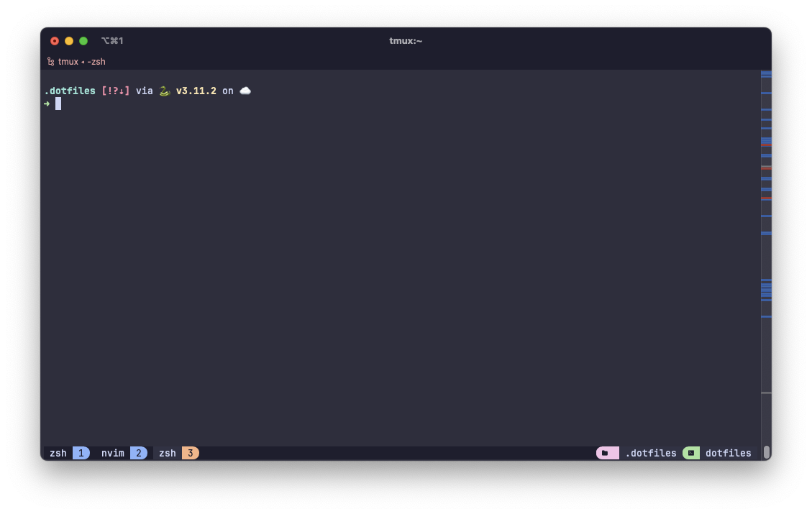Click the dotfiles session name in the status bar
The height and width of the screenshot is (514, 812).
(728, 453)
